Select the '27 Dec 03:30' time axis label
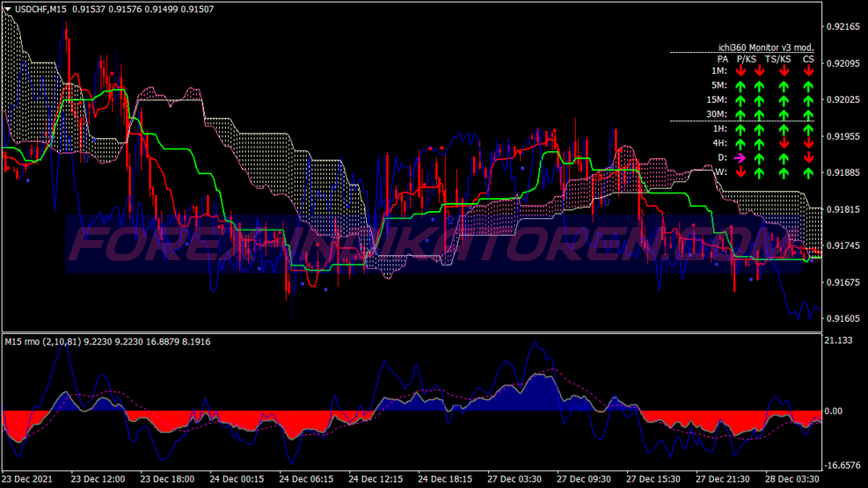 tap(514, 479)
